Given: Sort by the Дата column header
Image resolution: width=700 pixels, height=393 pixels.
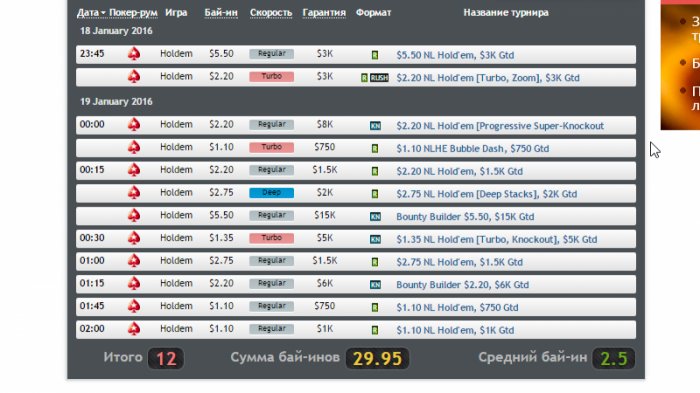Looking at the screenshot, I should (91, 13).
